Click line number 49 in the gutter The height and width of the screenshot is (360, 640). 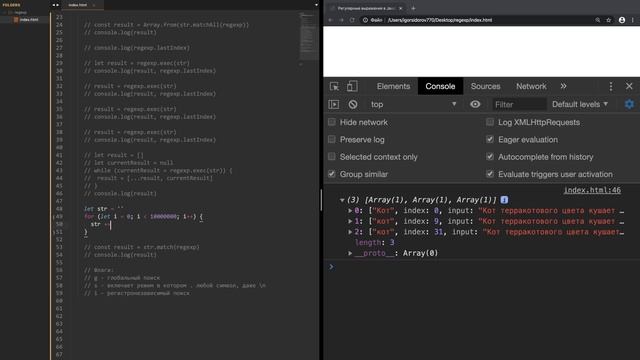click(x=59, y=216)
